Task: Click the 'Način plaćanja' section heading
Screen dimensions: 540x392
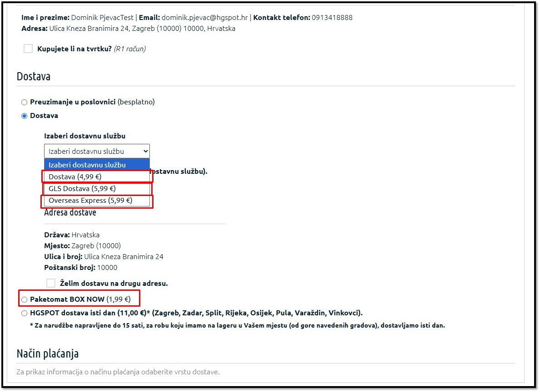Action: coord(48,353)
